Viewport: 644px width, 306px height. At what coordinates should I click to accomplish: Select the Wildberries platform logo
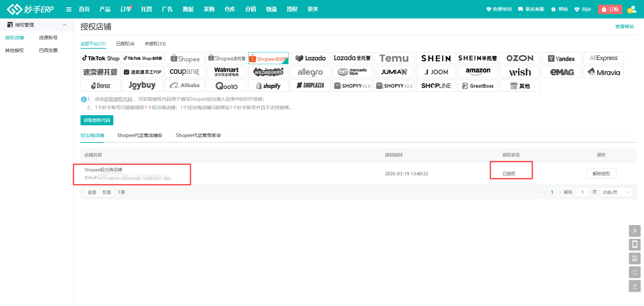tap(268, 72)
